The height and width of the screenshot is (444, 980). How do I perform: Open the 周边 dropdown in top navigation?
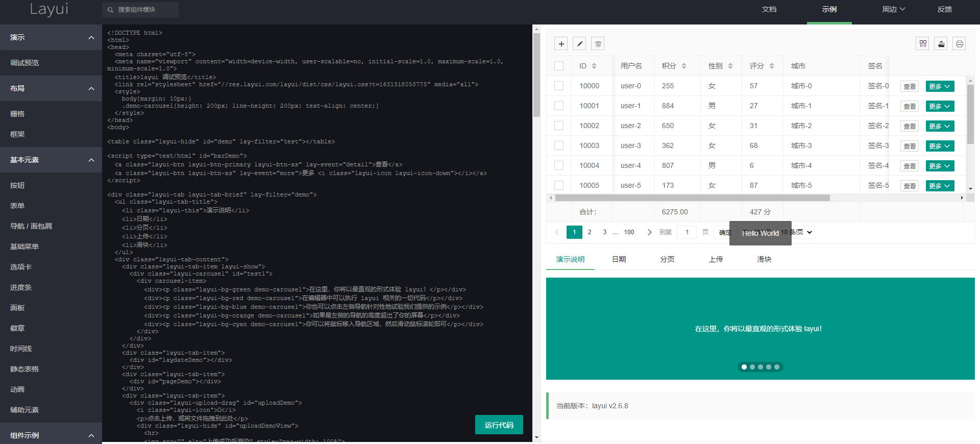point(893,9)
